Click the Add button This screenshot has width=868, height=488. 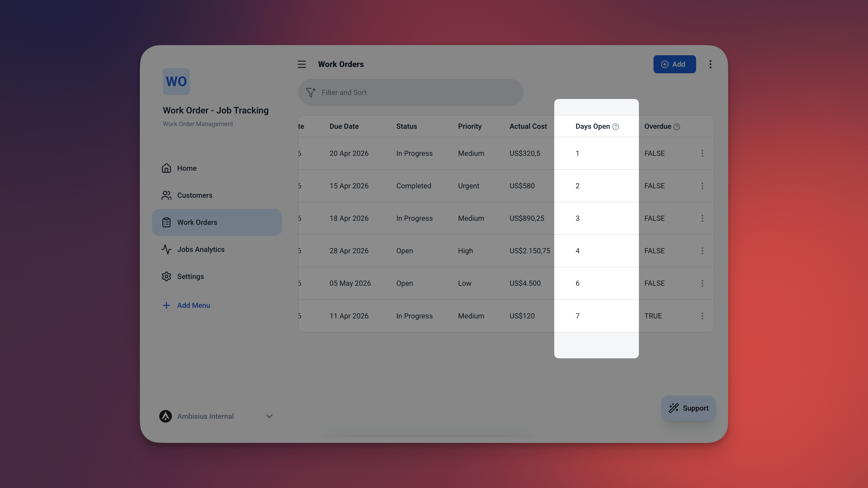click(674, 64)
